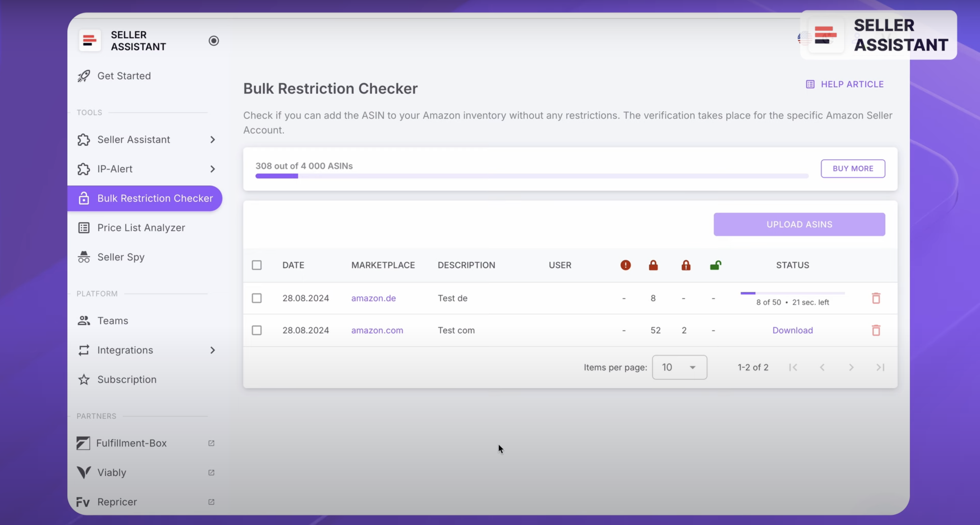Open the amazon.de marketplace link
Viewport: 980px width, 525px height.
click(373, 298)
